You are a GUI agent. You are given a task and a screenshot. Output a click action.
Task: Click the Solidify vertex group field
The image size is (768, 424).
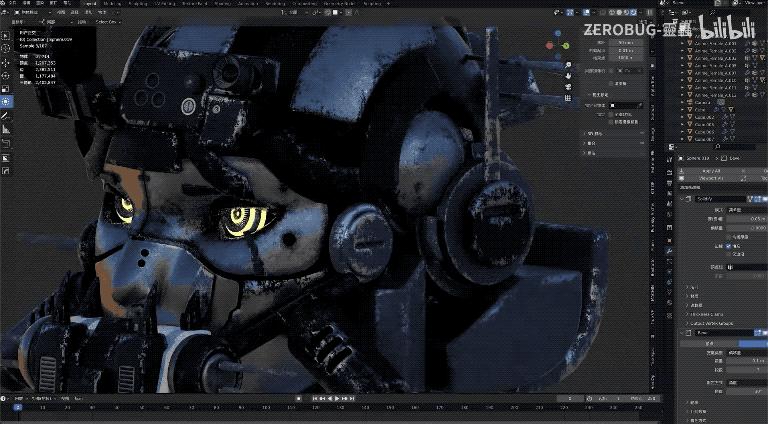point(747,267)
